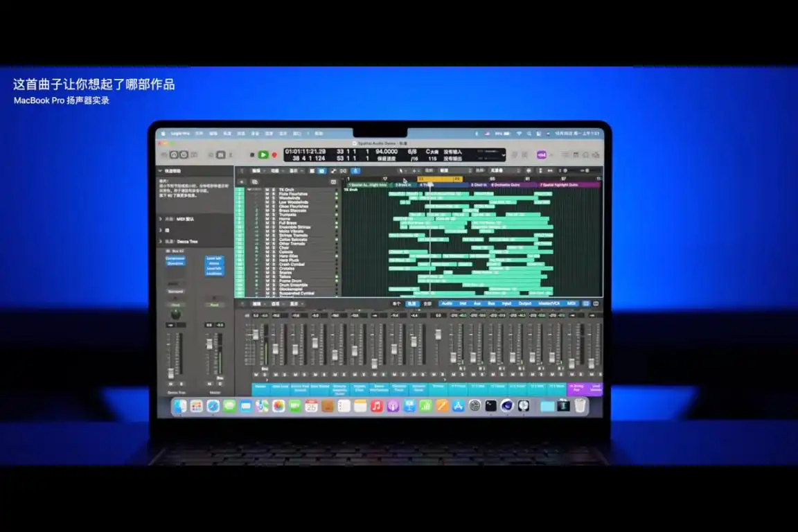Solo the Choir track
The height and width of the screenshot is (532, 798).
pyautogui.click(x=274, y=248)
